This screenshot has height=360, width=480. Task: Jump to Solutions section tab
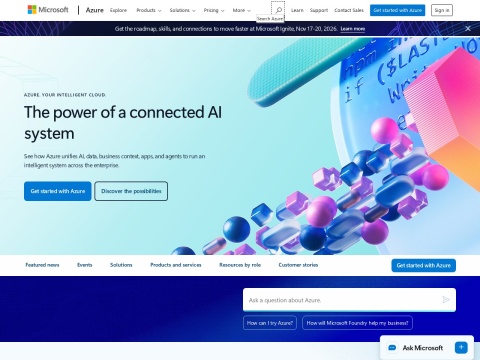tap(121, 265)
